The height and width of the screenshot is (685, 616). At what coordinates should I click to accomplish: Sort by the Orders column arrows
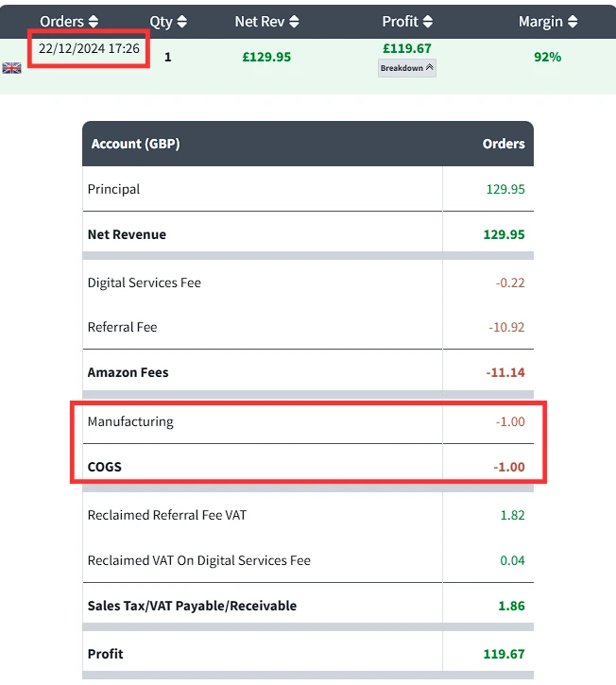tap(93, 22)
